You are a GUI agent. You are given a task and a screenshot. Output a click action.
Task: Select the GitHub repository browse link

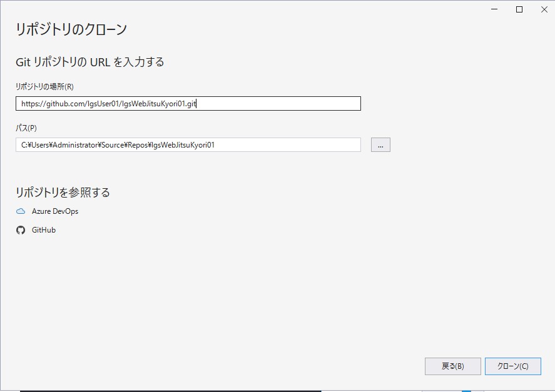click(x=43, y=230)
